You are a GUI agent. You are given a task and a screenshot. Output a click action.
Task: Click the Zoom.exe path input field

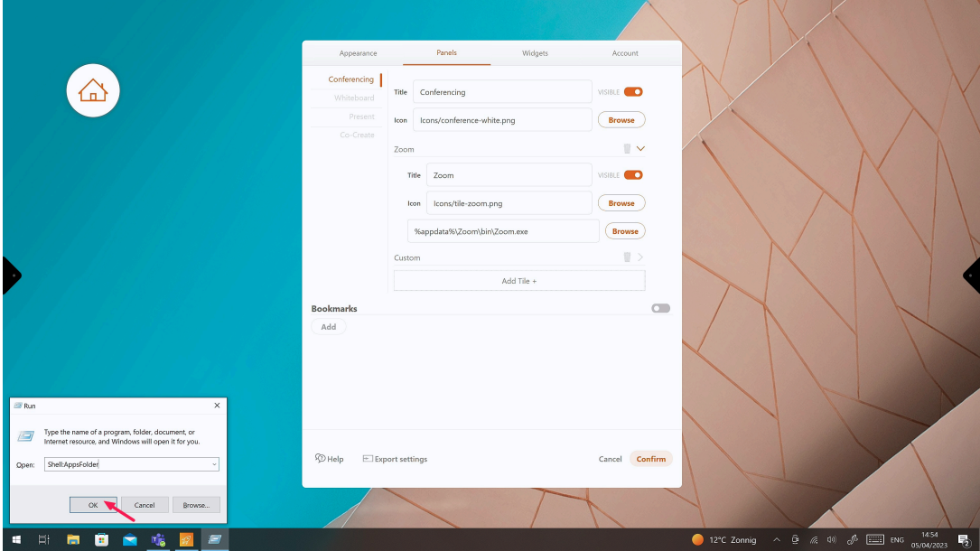tap(502, 231)
